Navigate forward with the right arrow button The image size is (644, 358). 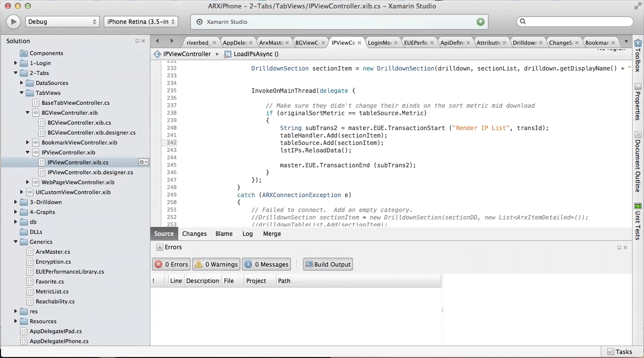click(172, 41)
